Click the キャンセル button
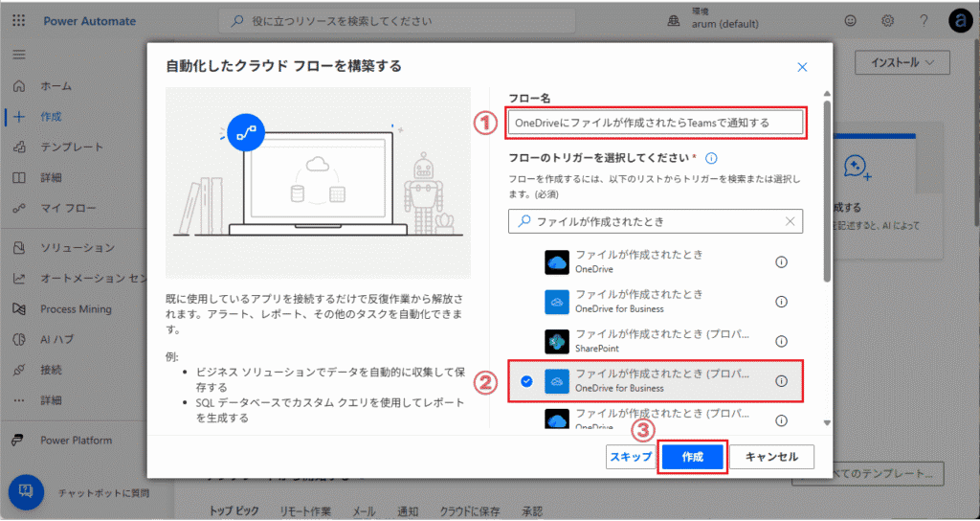The width and height of the screenshot is (980, 521). 772,457
